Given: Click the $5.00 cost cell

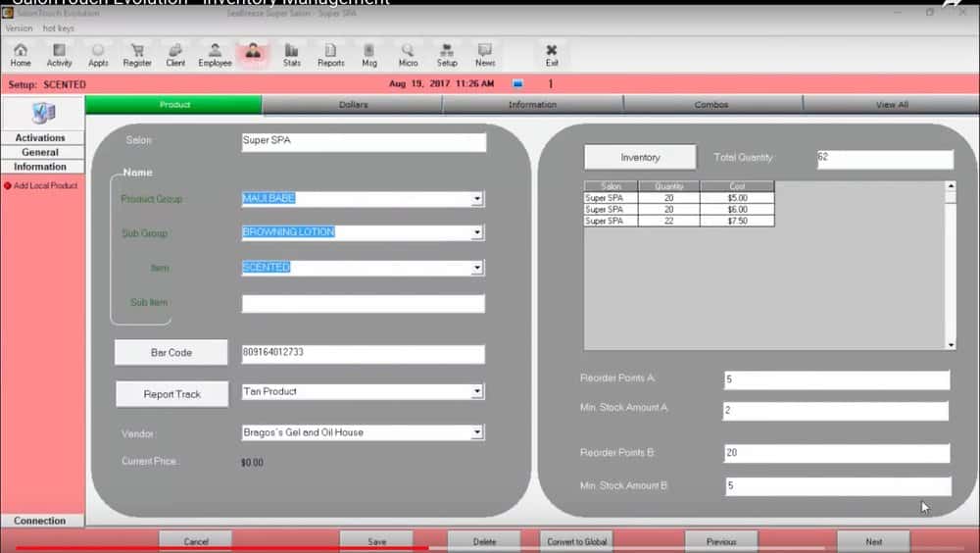Looking at the screenshot, I should click(738, 198).
